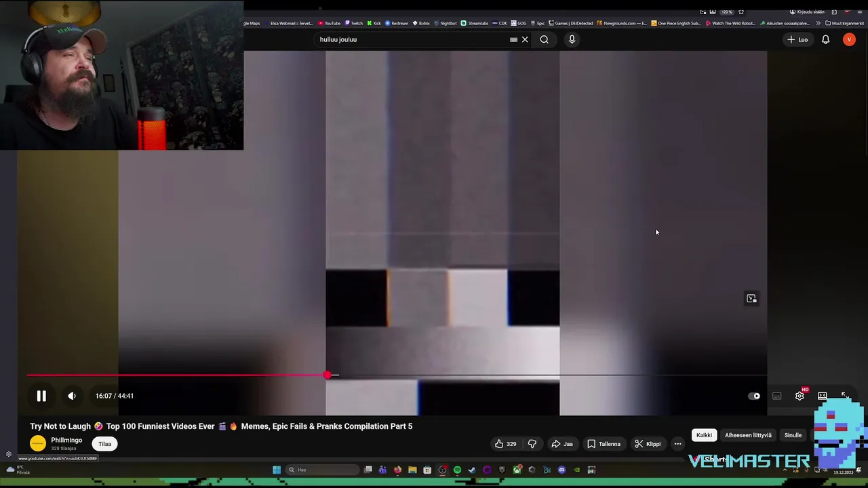
Task: Open the Streamlabs bookmark
Action: click(475, 23)
